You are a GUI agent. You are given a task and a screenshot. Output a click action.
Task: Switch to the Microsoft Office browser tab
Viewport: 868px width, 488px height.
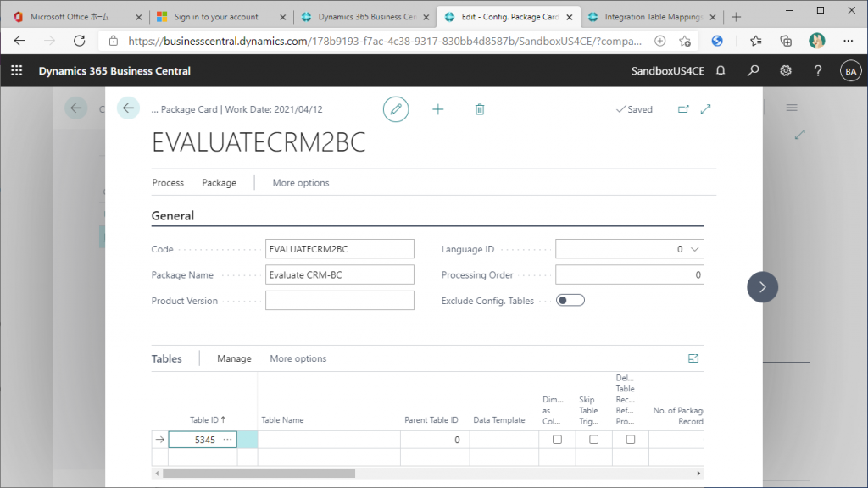pyautogui.click(x=77, y=17)
